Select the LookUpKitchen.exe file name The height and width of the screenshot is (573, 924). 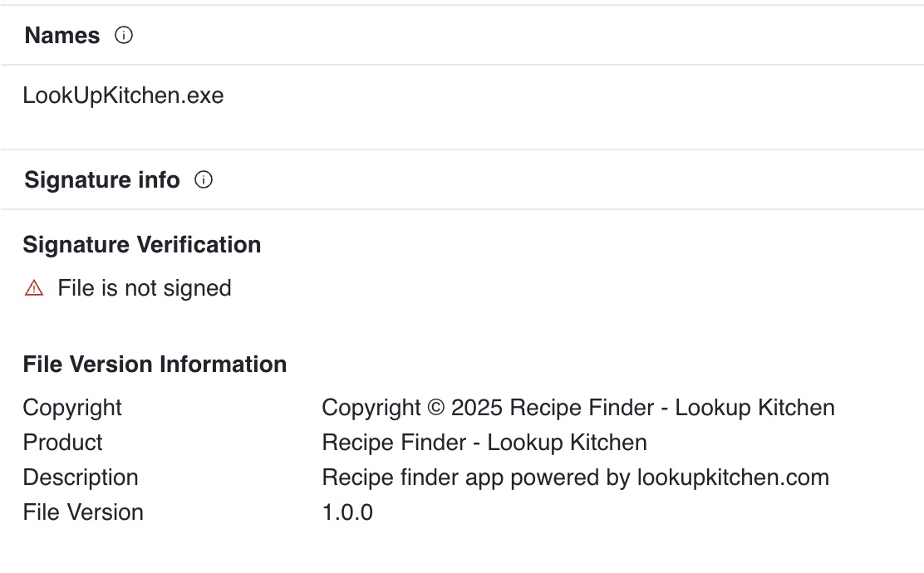123,95
